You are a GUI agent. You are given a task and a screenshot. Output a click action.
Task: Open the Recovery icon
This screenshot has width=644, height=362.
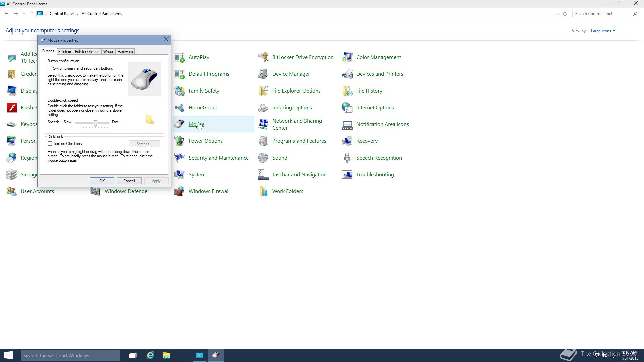347,141
